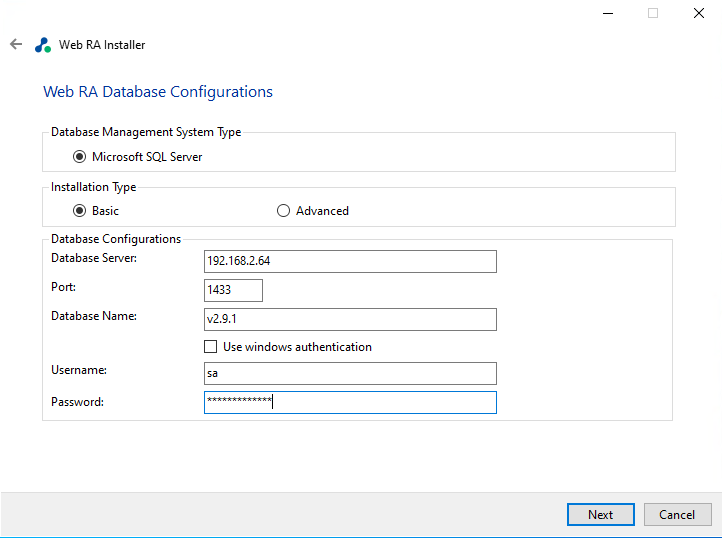Click the maximize window button
Screen dimensions: 722x538
point(653,13)
